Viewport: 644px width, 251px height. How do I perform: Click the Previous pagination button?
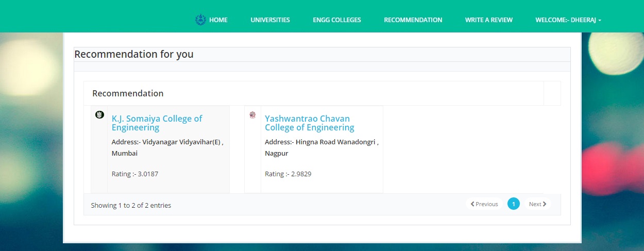(484, 204)
